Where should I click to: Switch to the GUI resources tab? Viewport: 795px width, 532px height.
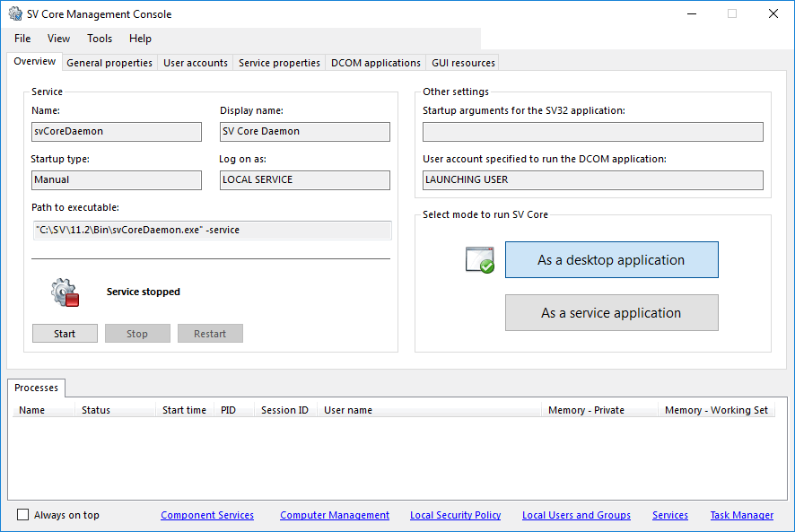[x=463, y=63]
